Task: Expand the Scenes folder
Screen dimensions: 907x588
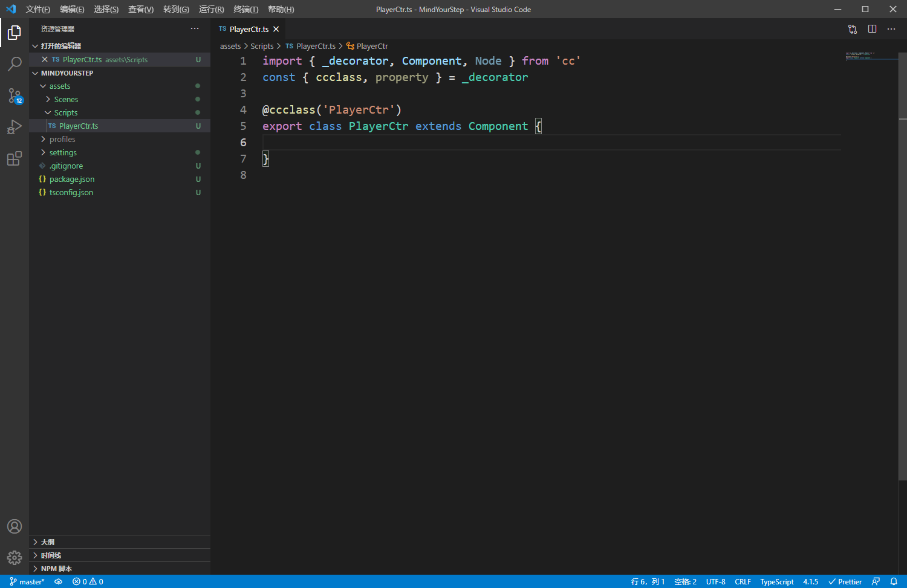Action: pyautogui.click(x=120, y=99)
